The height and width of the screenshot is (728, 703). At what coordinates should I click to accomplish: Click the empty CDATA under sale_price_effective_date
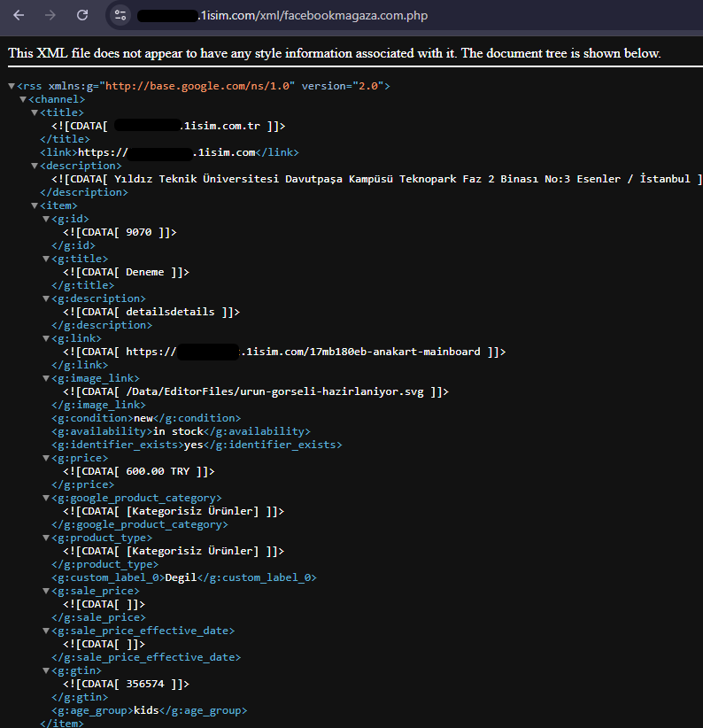104,645
